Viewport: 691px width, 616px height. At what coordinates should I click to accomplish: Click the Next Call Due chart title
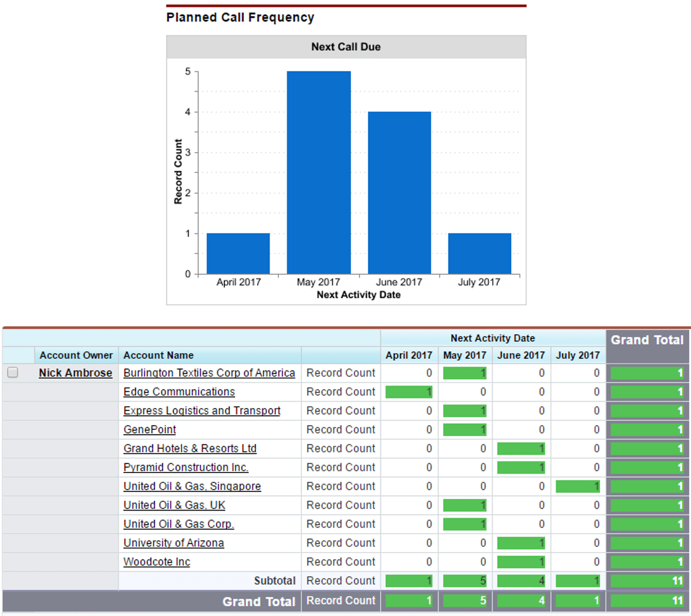pos(346,47)
